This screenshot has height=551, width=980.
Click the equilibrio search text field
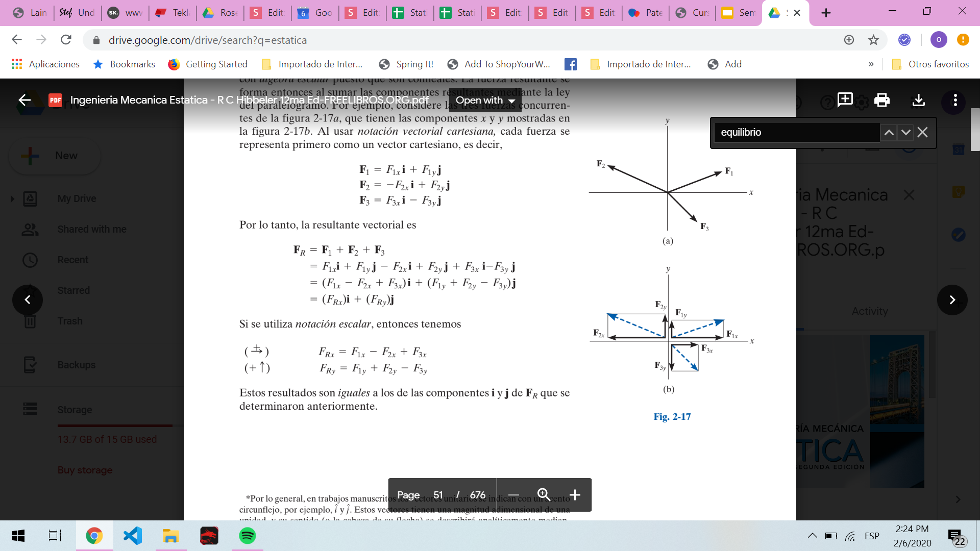pyautogui.click(x=796, y=133)
